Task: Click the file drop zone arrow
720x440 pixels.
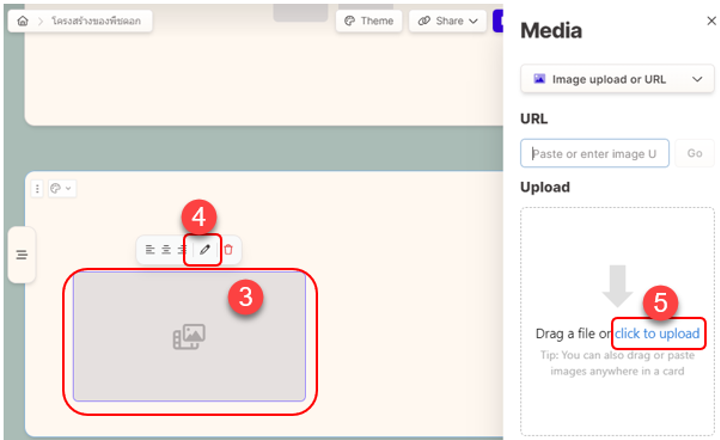Action: tap(617, 286)
